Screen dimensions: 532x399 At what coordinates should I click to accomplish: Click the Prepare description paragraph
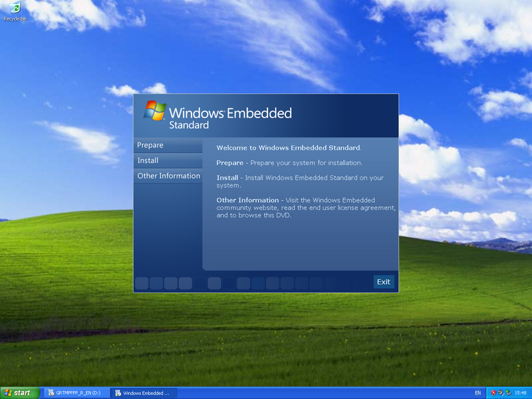pos(289,163)
